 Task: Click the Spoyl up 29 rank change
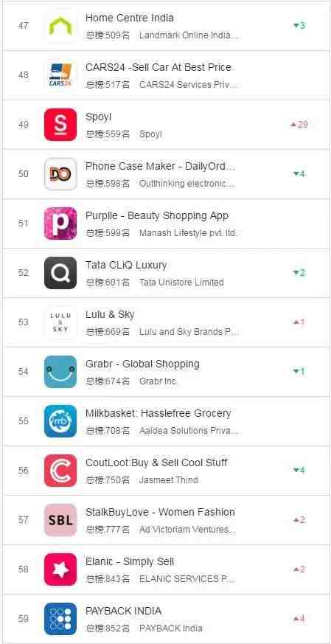click(x=299, y=125)
